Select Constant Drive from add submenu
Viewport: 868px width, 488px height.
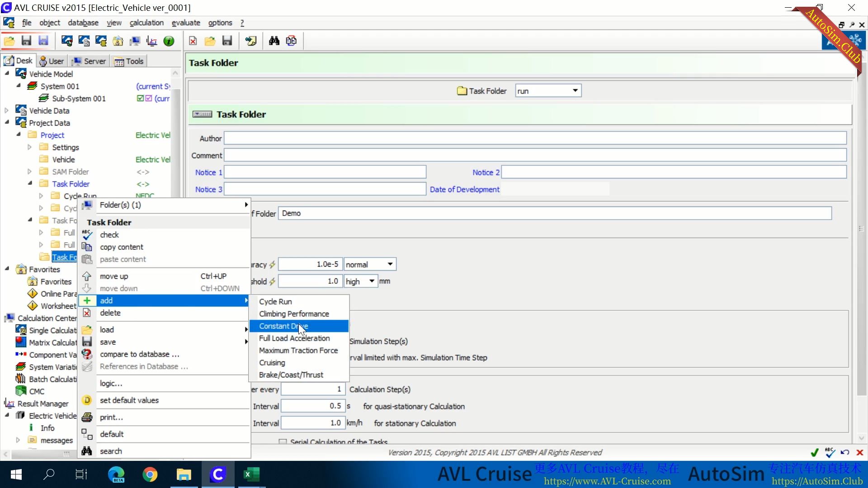tap(283, 326)
